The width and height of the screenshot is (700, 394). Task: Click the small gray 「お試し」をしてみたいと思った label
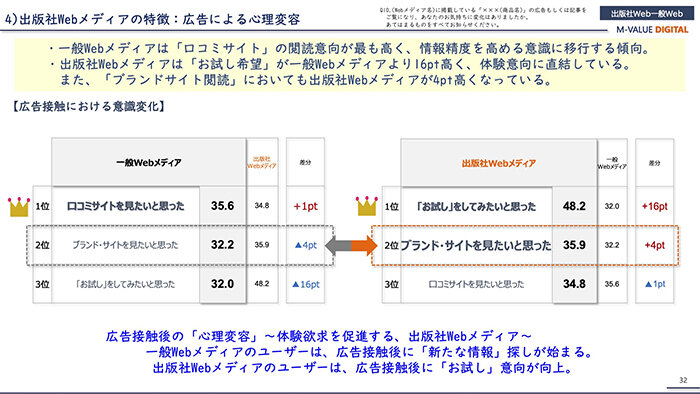tap(125, 284)
